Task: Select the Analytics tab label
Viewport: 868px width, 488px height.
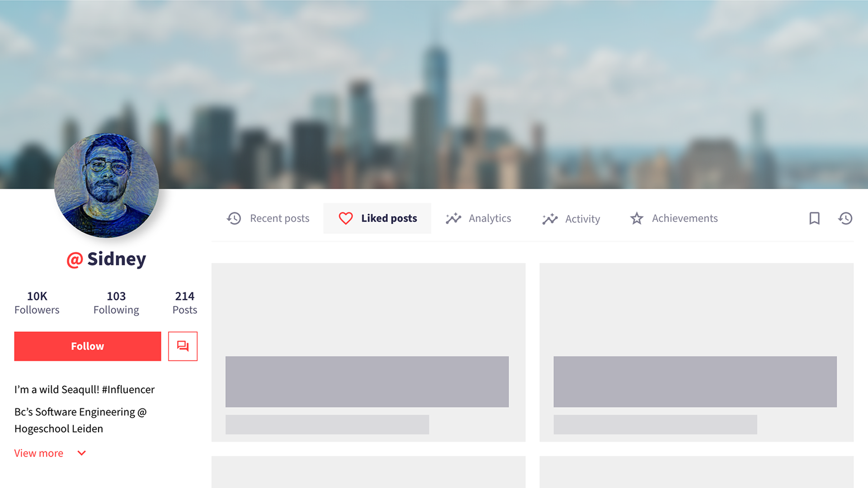Action: click(490, 218)
